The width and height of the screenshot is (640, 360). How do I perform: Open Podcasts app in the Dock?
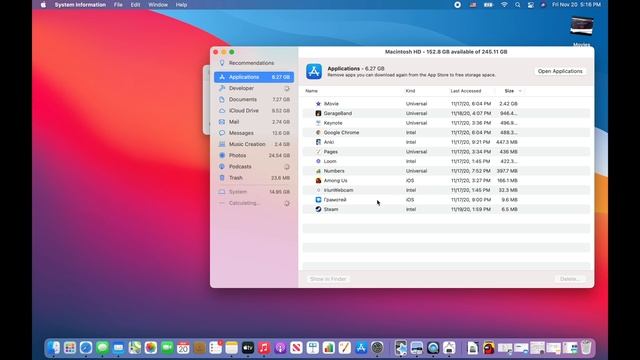point(280,348)
